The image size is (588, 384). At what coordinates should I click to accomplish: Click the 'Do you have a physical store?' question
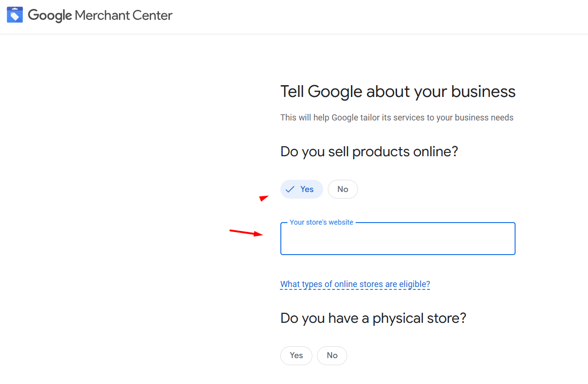[x=373, y=318]
